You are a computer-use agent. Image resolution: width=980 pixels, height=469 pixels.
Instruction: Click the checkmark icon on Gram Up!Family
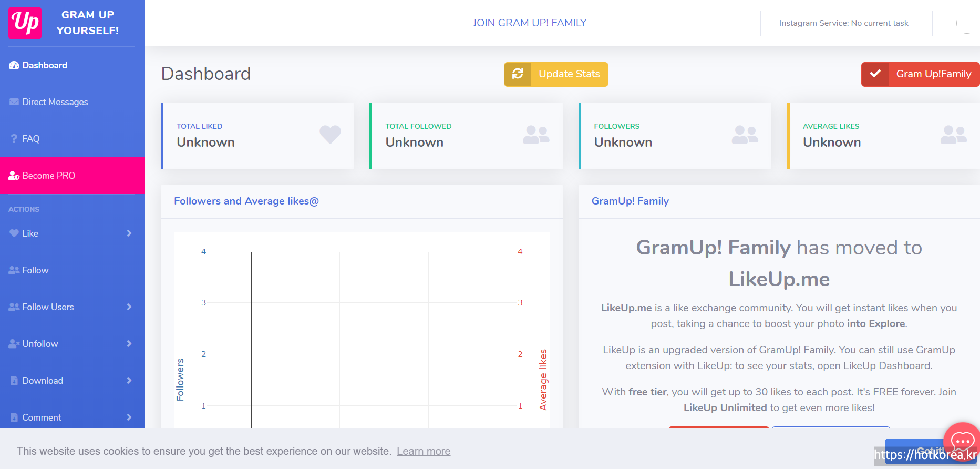click(875, 74)
